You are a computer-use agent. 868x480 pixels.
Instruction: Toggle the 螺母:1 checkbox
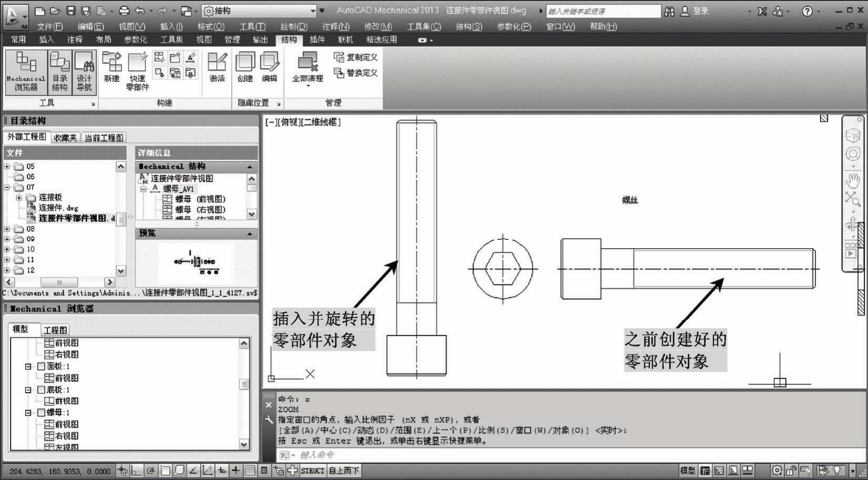41,413
